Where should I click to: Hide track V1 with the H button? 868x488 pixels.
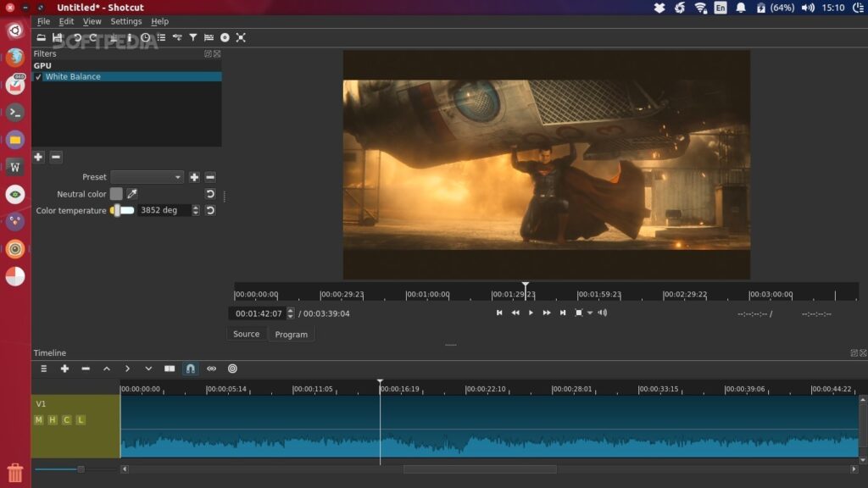coord(53,420)
